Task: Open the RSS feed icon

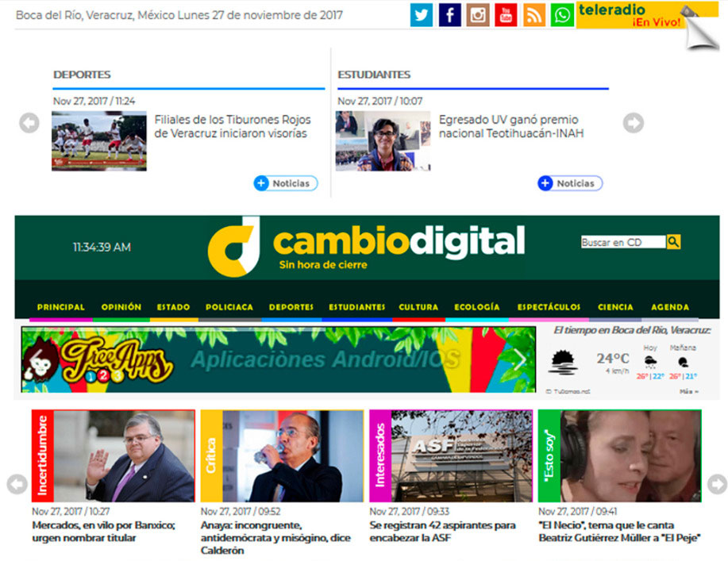Action: click(533, 15)
